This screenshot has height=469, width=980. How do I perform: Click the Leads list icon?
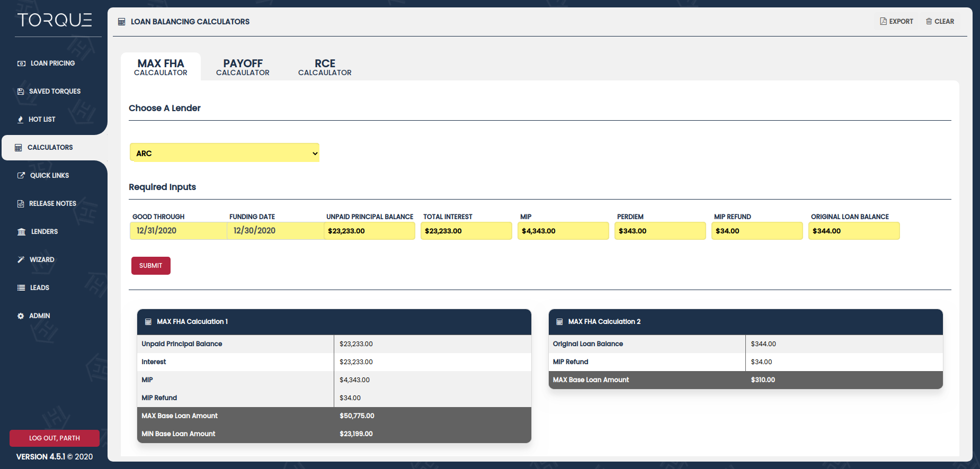coord(21,288)
